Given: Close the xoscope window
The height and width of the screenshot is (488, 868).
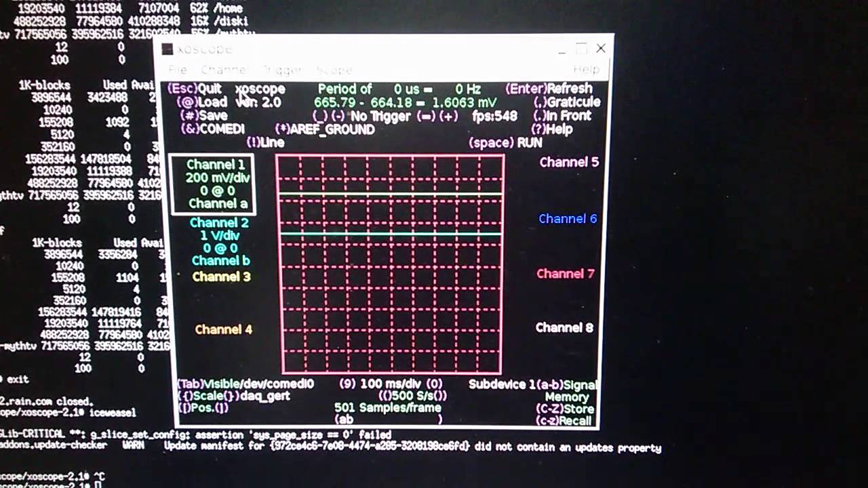Looking at the screenshot, I should (x=601, y=48).
